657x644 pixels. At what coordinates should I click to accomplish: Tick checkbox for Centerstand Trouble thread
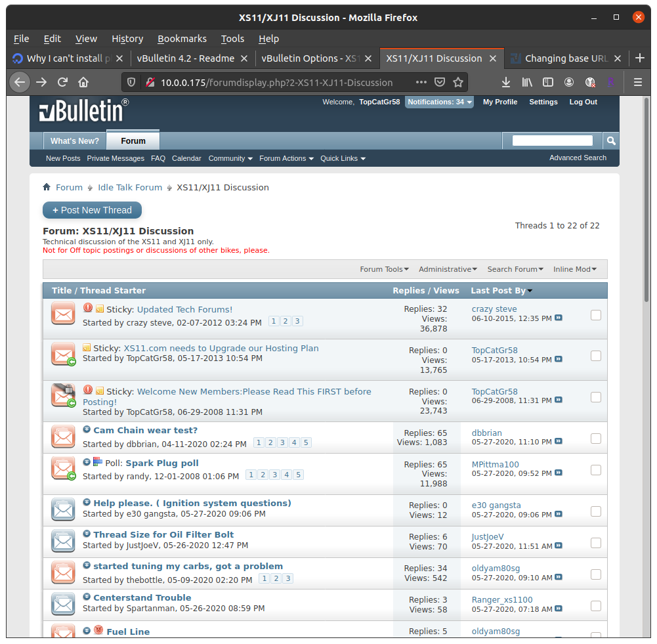[x=596, y=605]
